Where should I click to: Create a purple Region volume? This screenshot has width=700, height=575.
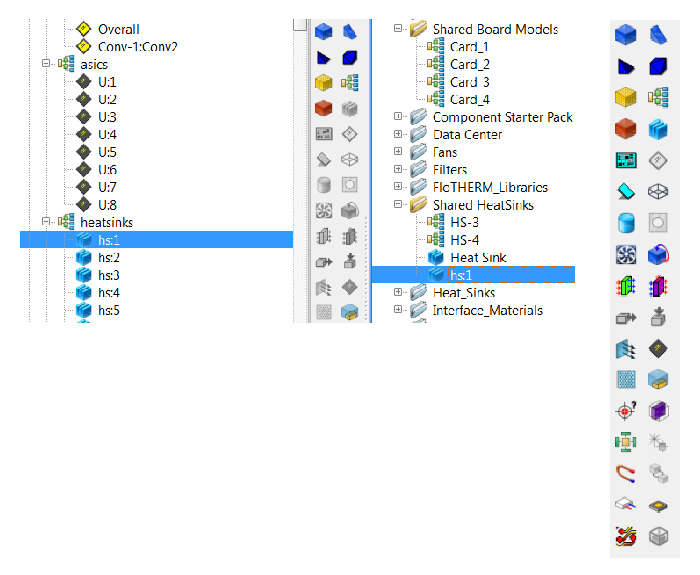pos(658,411)
